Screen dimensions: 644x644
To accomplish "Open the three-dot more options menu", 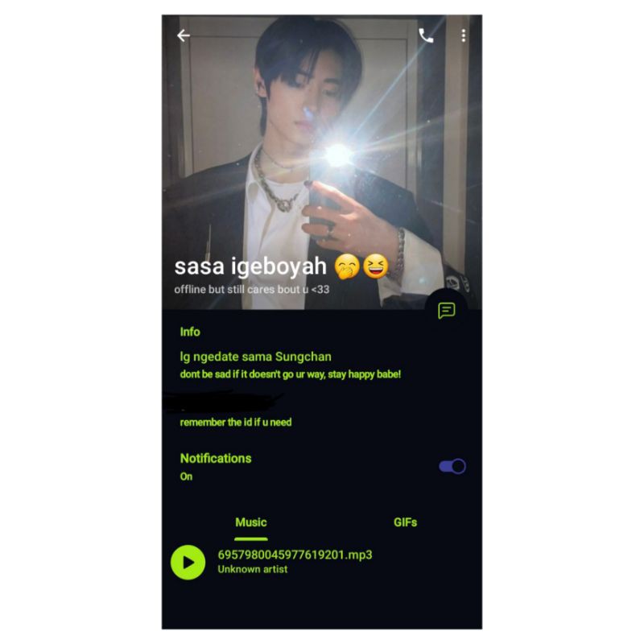I will (x=464, y=35).
